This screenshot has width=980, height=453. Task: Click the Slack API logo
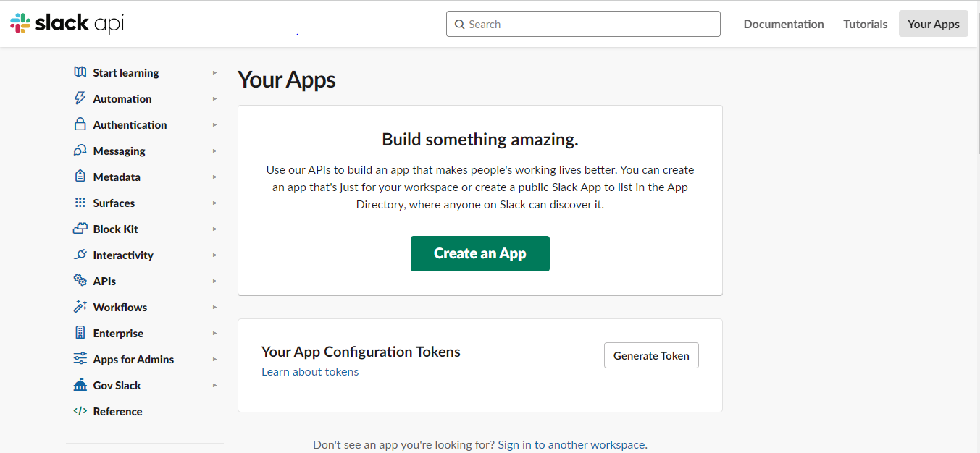click(x=67, y=24)
